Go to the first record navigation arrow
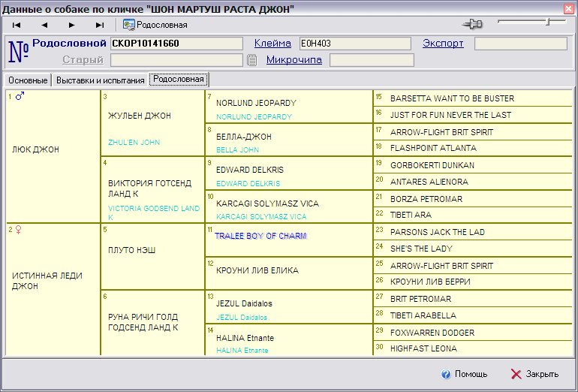The width and height of the screenshot is (578, 392). point(17,25)
